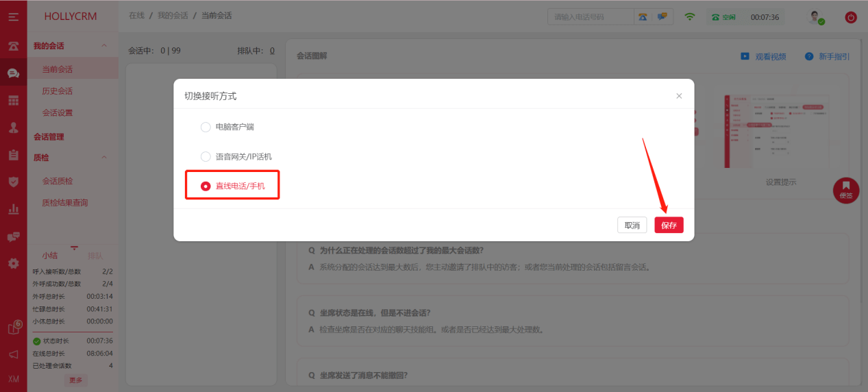
Task: Select the 语音网关/IP话机 radio option
Action: click(x=206, y=156)
